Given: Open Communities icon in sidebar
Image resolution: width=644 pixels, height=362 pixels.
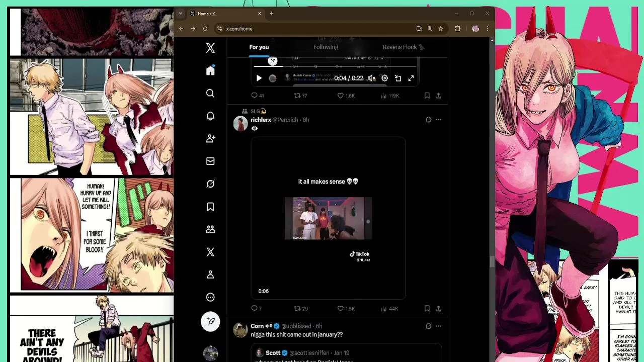Looking at the screenshot, I should pos(210,229).
